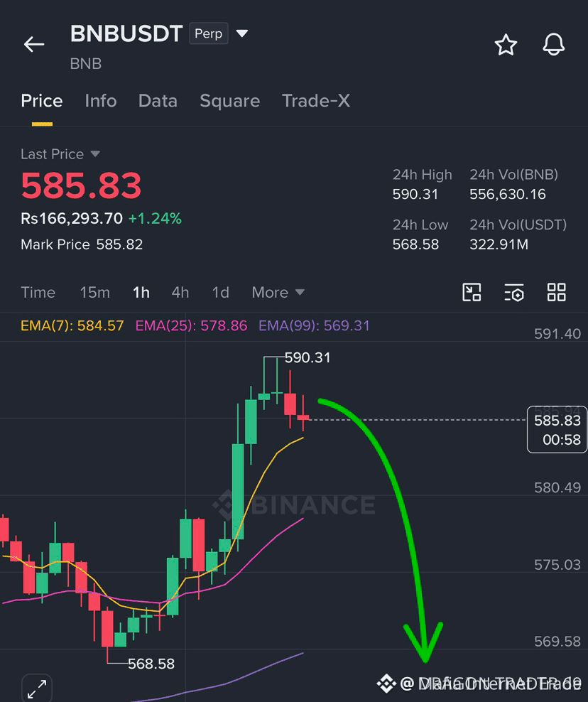Switch to the Info tab
Viewport: 588px width, 702px height.
(x=101, y=101)
